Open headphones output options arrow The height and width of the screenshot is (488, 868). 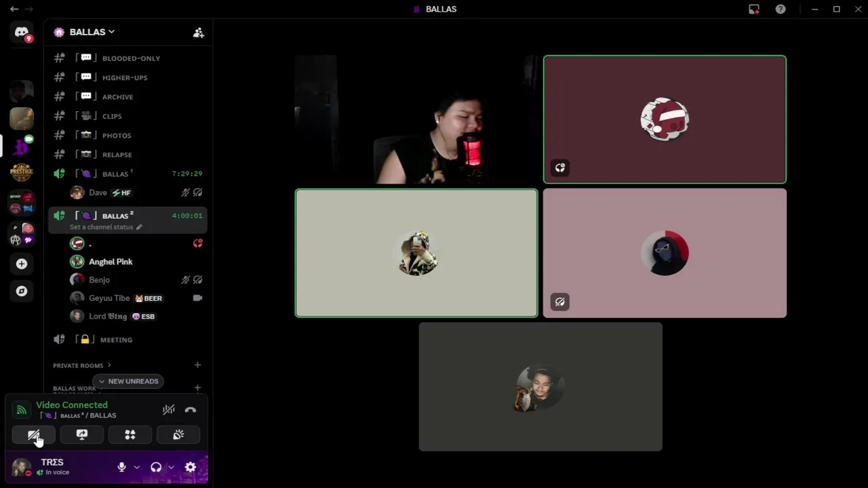point(171,467)
